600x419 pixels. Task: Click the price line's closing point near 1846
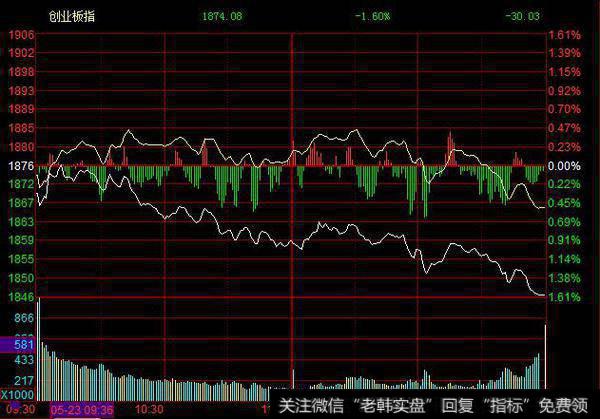tap(543, 295)
